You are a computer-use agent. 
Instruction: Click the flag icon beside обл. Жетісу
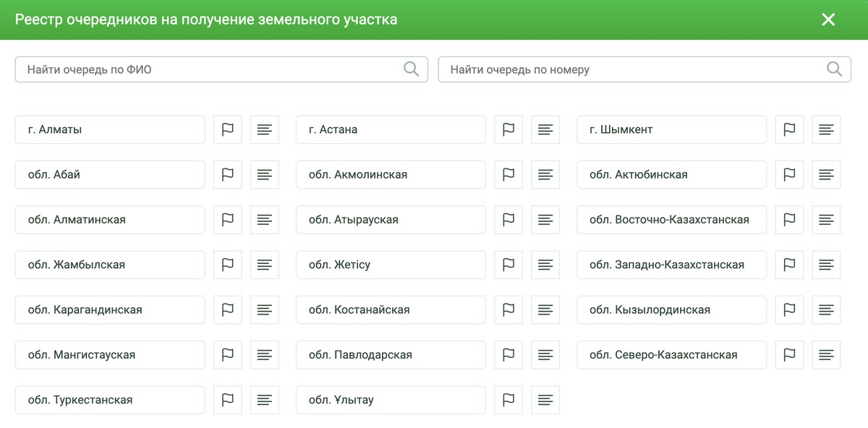[509, 265]
